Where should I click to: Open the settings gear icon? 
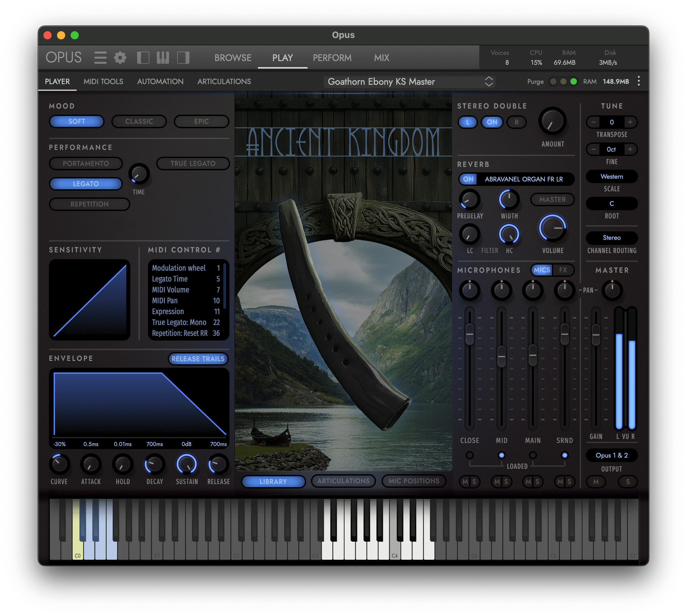tap(120, 58)
